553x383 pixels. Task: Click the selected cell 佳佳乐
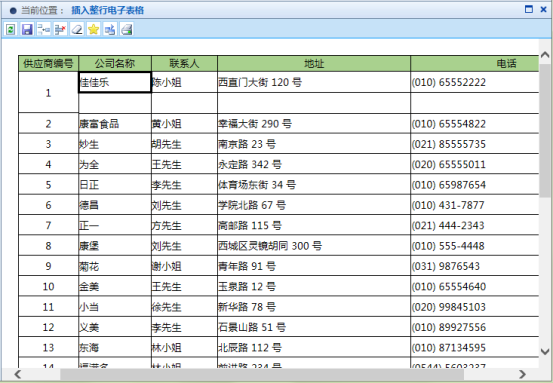coord(115,83)
